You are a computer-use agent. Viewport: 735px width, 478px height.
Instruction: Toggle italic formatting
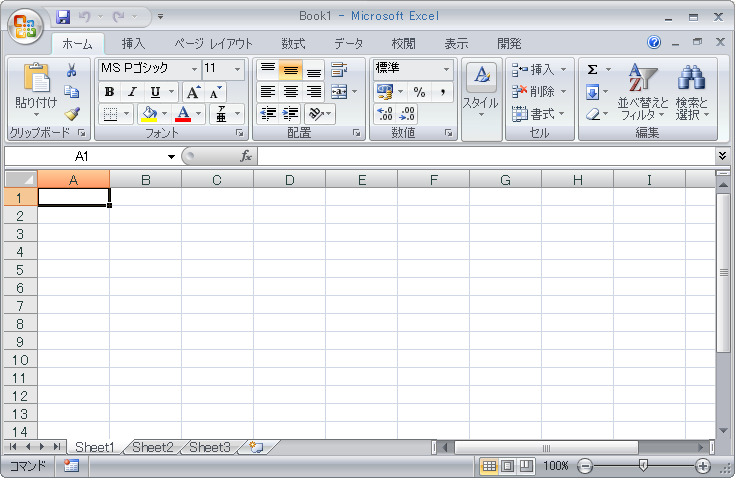tap(132, 92)
